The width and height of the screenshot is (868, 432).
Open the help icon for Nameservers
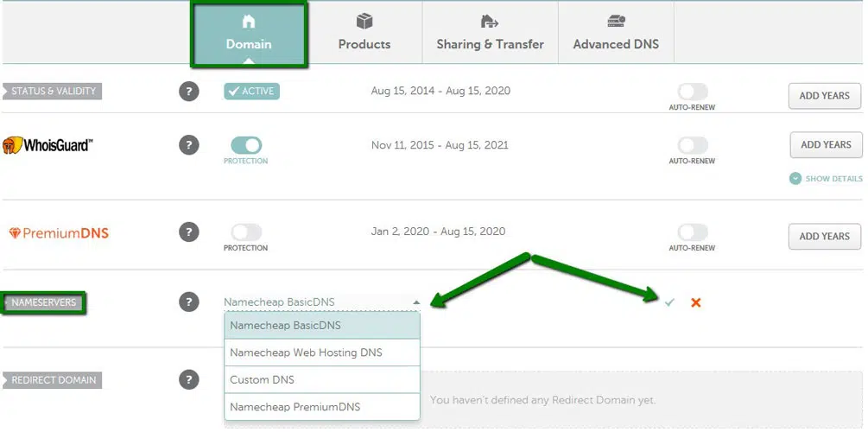[x=188, y=302]
